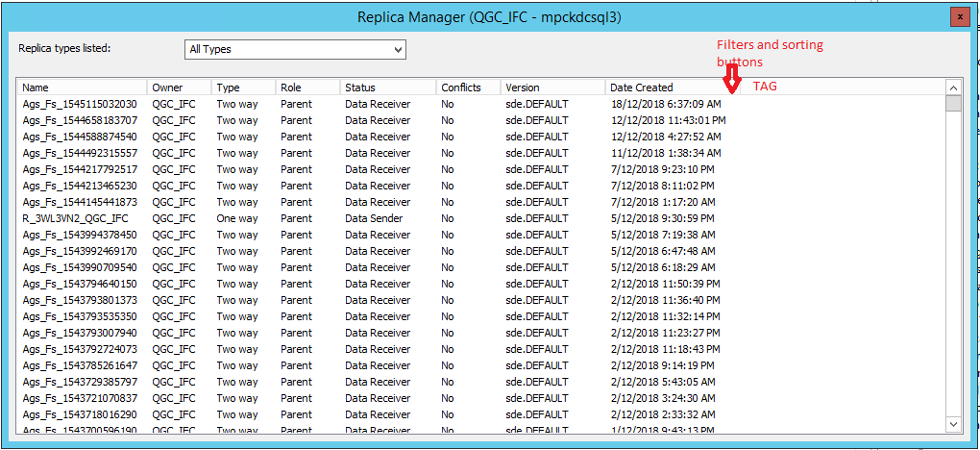
Task: Click date 12/12/2018 4:27:52 AM
Action: (x=666, y=137)
